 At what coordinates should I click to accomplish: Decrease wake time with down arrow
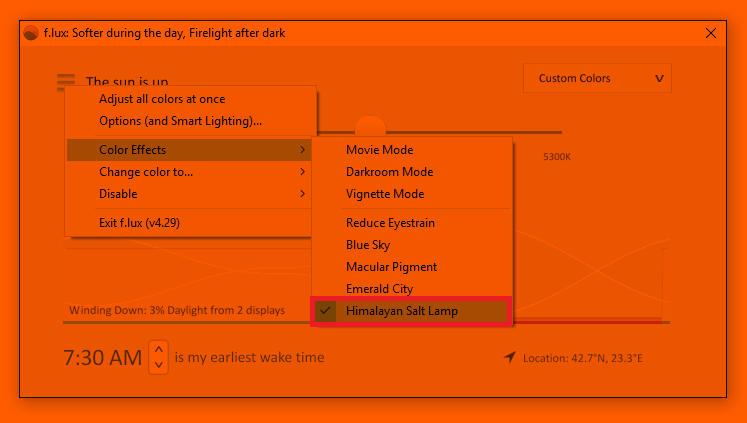click(x=159, y=365)
